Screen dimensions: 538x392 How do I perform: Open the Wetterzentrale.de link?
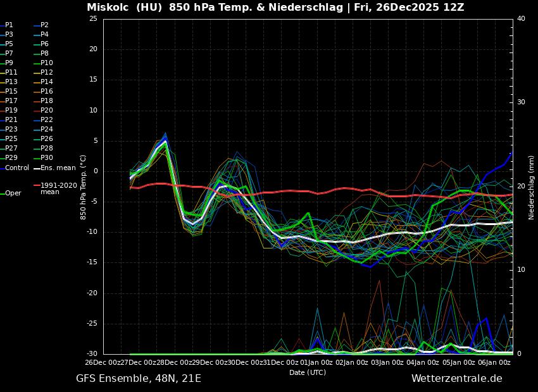pos(456,379)
